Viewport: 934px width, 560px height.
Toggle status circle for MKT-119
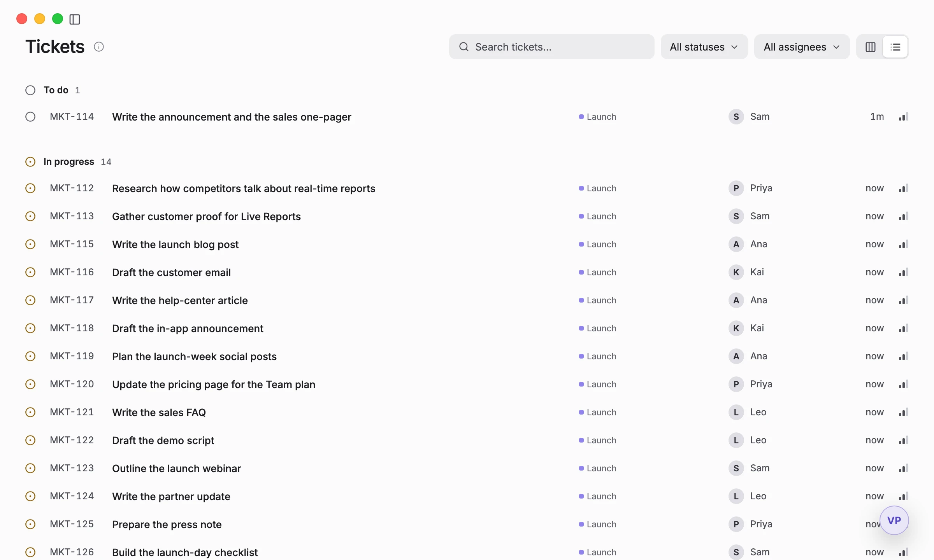point(30,356)
